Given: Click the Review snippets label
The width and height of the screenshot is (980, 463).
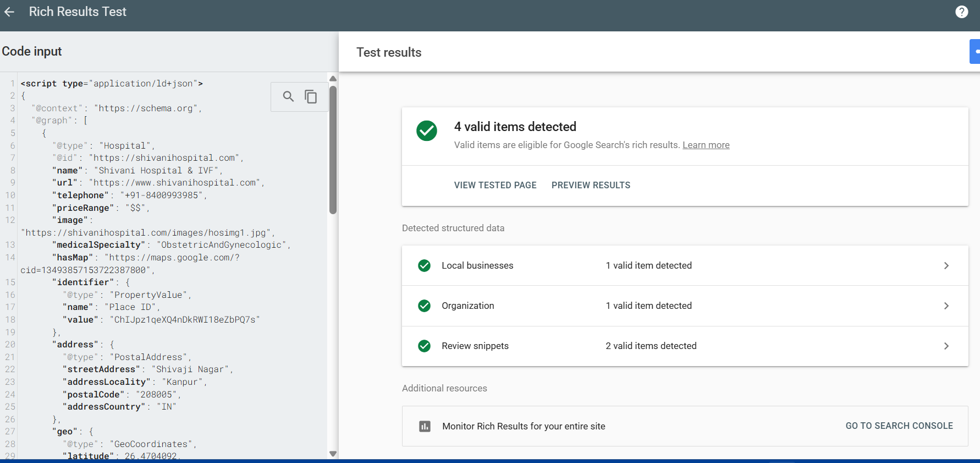Looking at the screenshot, I should pos(475,346).
